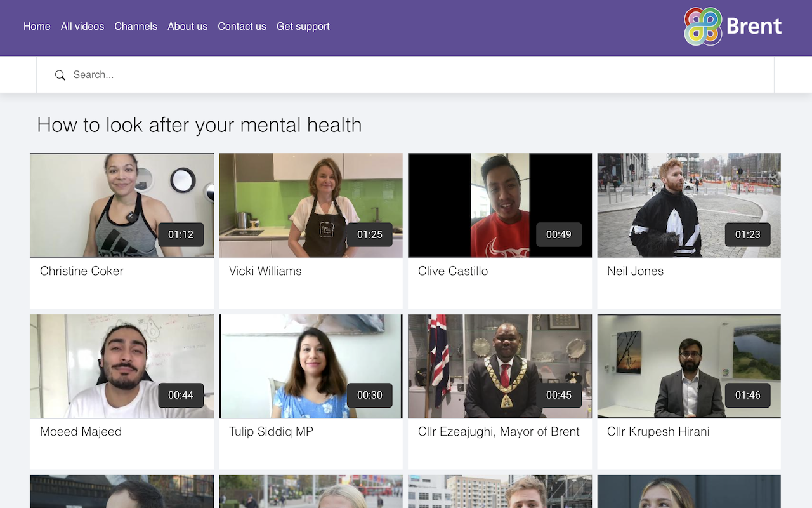
Task: Navigate to About us
Action: pyautogui.click(x=187, y=27)
